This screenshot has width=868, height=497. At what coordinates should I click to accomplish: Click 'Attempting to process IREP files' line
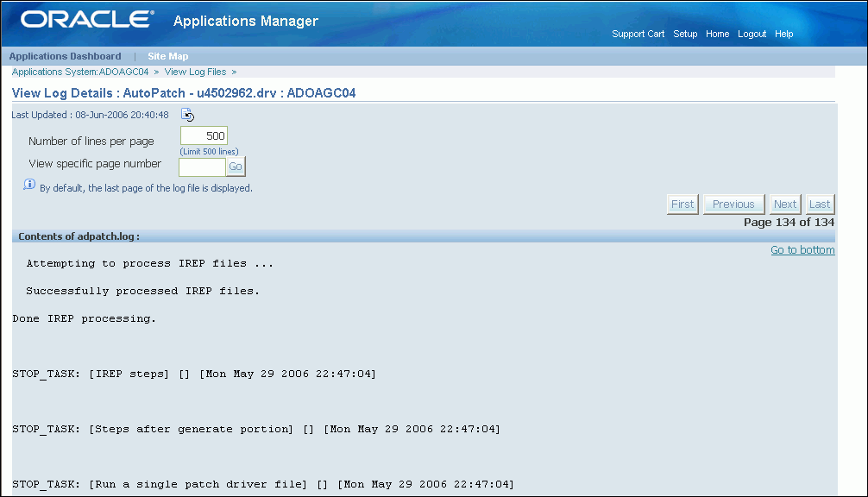point(150,263)
